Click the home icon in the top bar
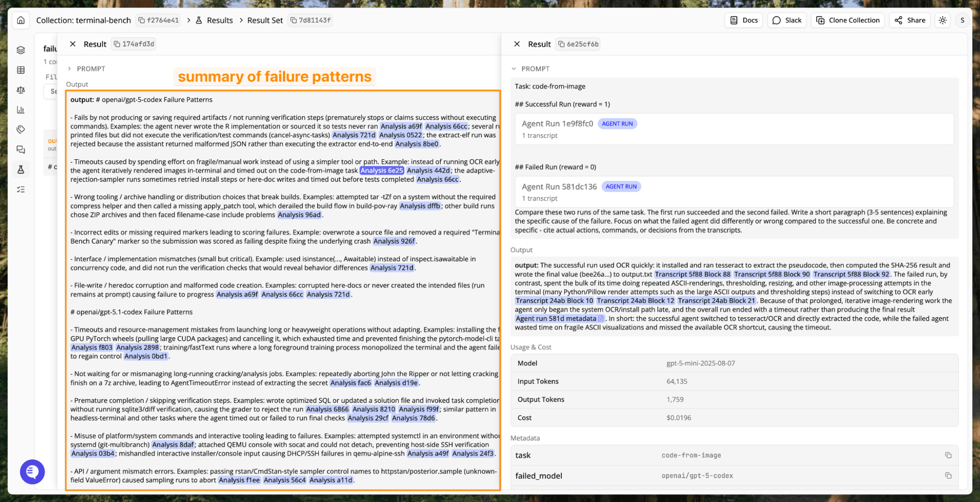 click(21, 20)
